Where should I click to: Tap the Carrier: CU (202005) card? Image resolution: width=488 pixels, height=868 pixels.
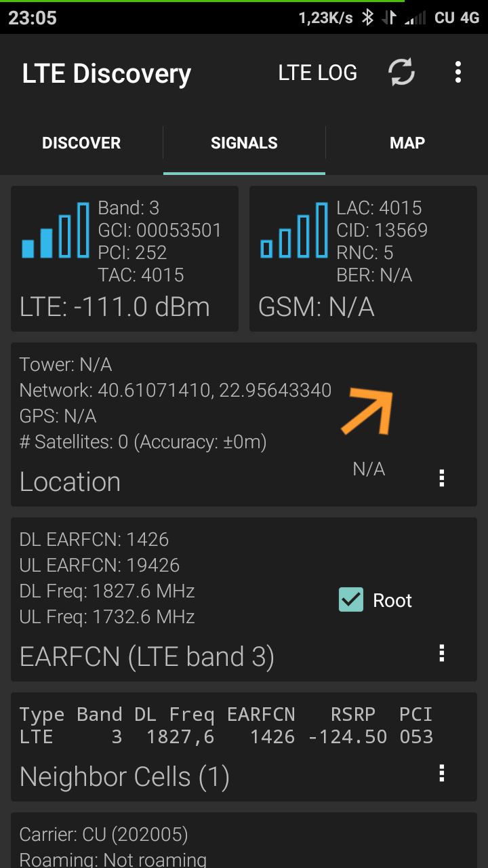coord(244,841)
